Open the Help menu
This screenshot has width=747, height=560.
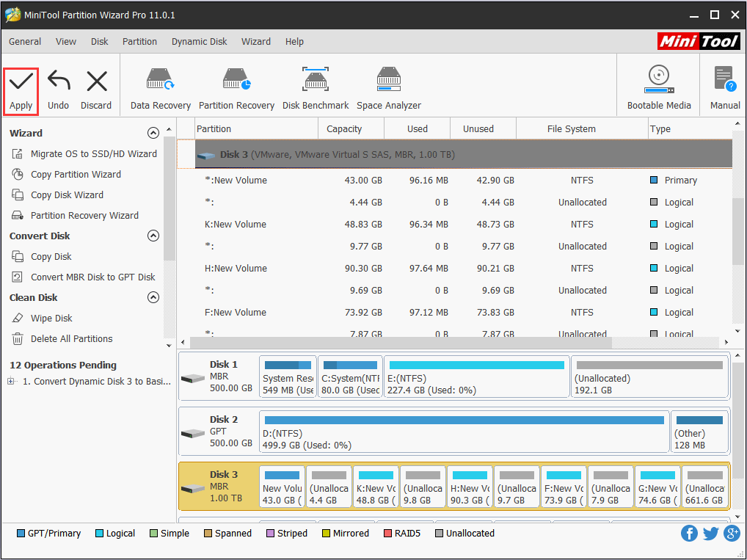click(x=294, y=41)
